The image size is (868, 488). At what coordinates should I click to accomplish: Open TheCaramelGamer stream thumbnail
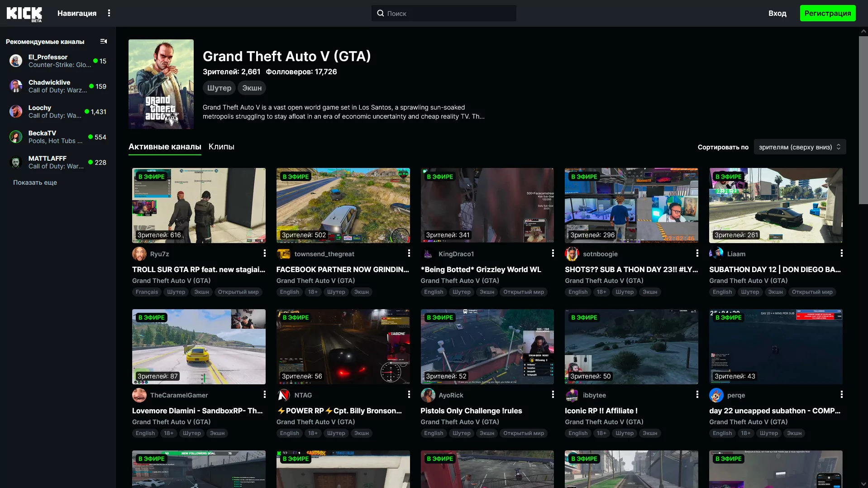(199, 347)
